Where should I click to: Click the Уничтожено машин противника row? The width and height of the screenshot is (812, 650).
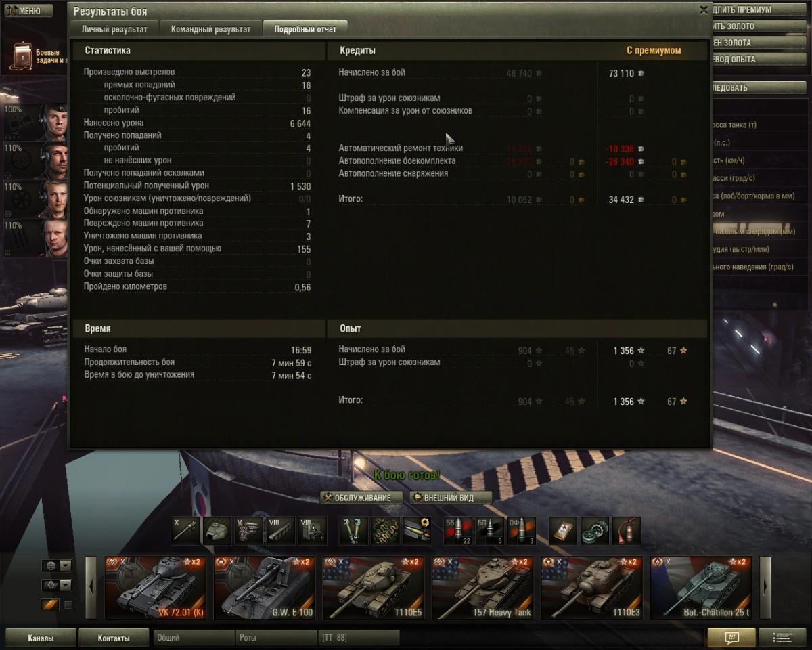click(x=198, y=236)
